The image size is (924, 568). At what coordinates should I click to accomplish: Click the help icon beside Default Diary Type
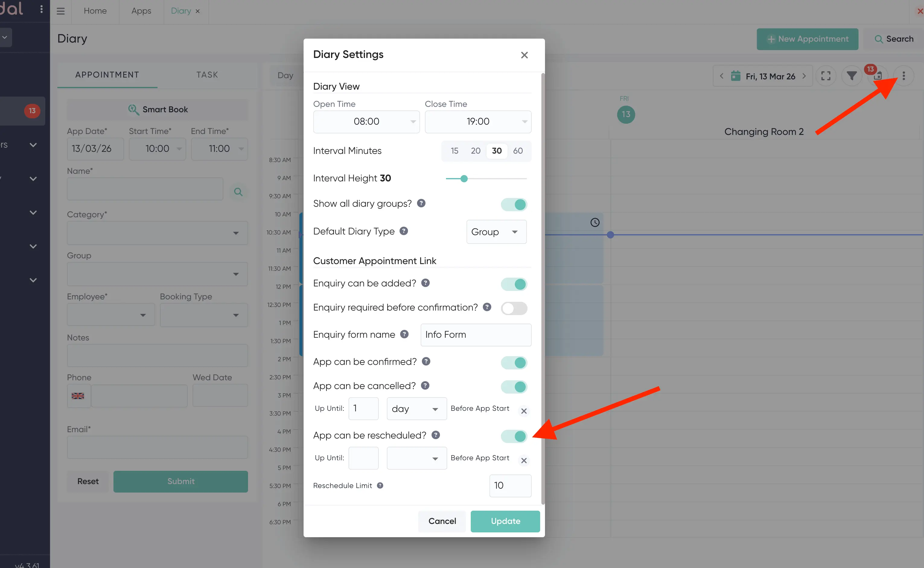pos(403,231)
